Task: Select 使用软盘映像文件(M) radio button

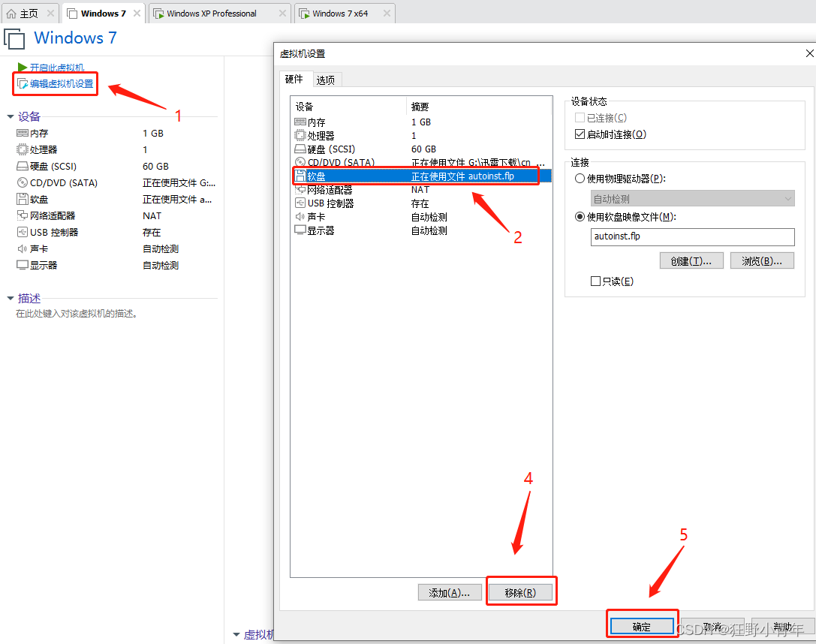Action: [x=580, y=217]
